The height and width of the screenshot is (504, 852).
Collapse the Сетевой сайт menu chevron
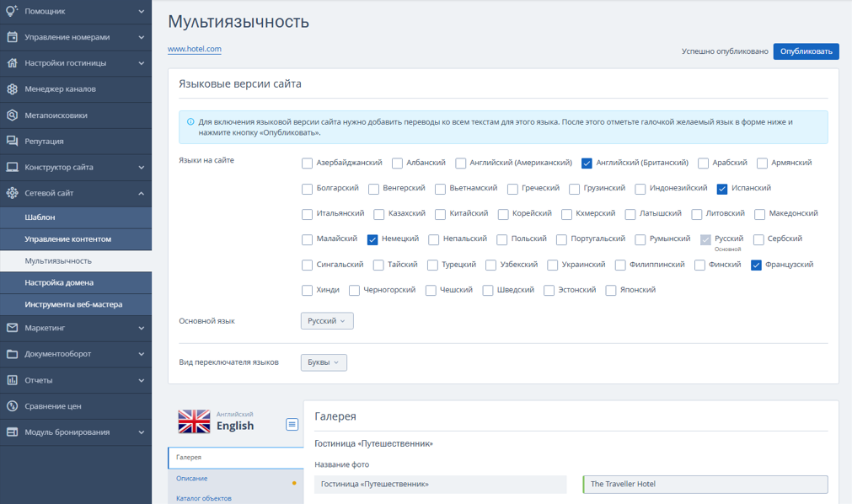tap(142, 193)
